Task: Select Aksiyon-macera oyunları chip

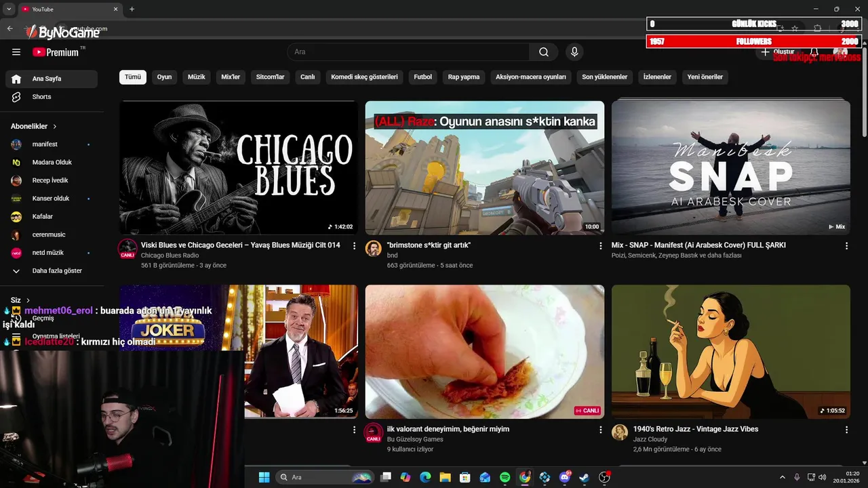Action: [x=531, y=77]
